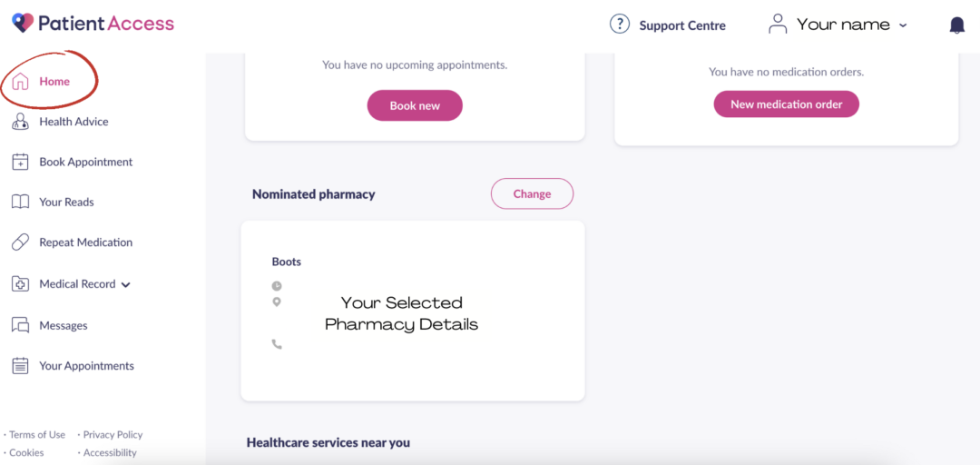Click the Repeat Medication pill icon

(21, 242)
